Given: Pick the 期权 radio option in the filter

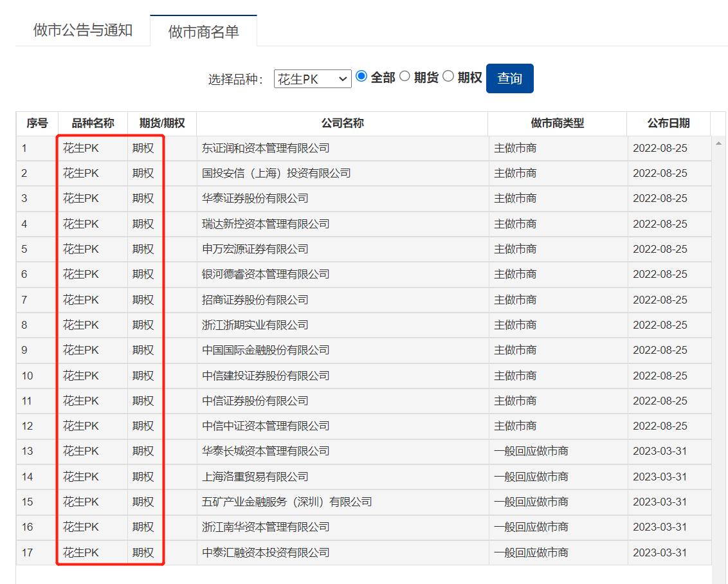Looking at the screenshot, I should click(x=448, y=76).
